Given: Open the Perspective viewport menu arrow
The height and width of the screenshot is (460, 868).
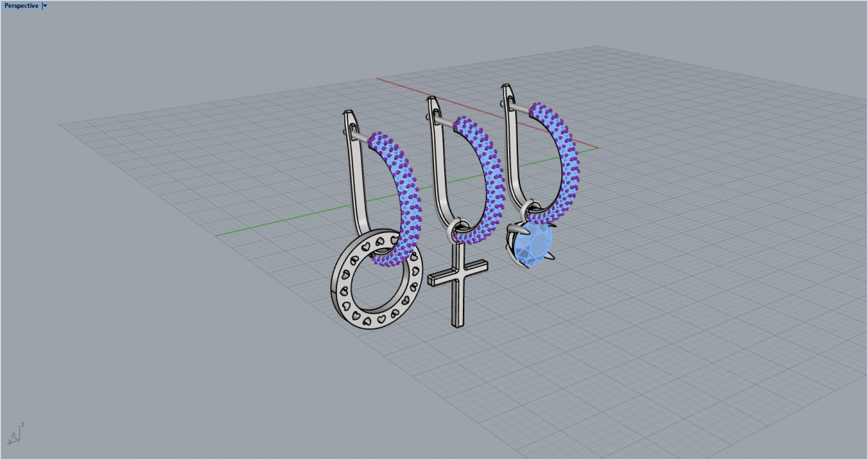Looking at the screenshot, I should pos(45,5).
